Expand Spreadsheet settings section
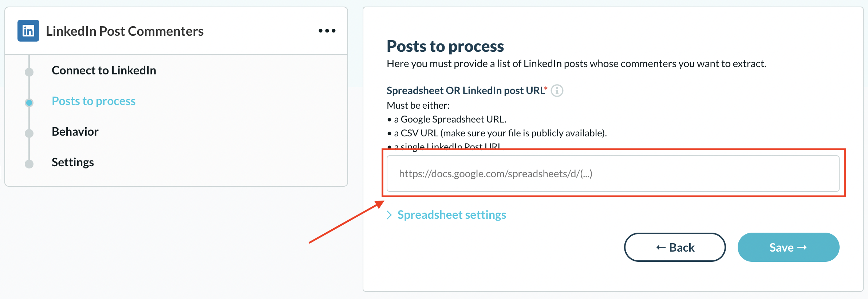The height and width of the screenshot is (299, 868). tap(451, 215)
